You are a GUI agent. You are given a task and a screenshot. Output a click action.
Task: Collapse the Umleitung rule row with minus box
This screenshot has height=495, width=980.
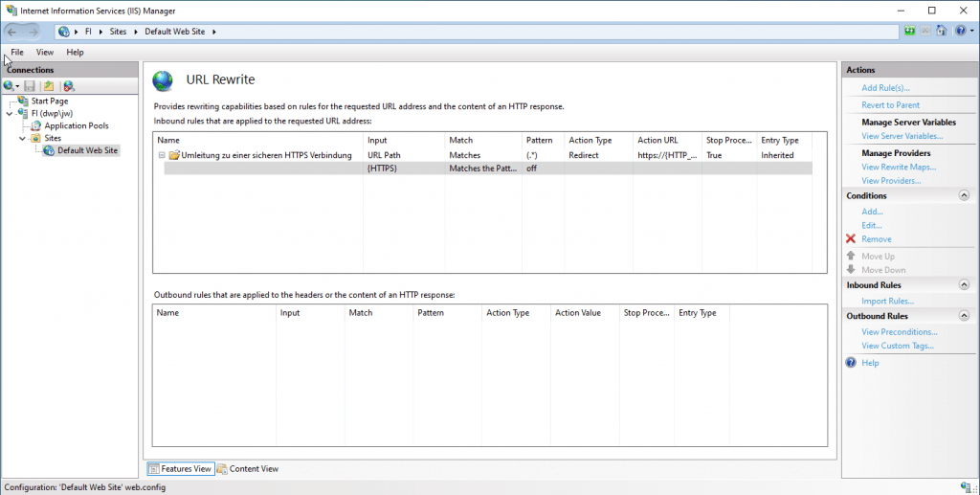(162, 155)
